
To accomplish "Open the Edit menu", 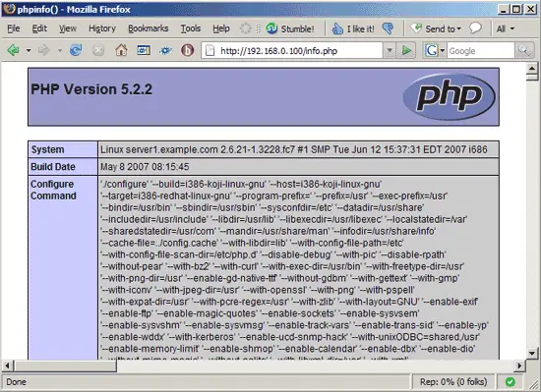I will click(39, 28).
